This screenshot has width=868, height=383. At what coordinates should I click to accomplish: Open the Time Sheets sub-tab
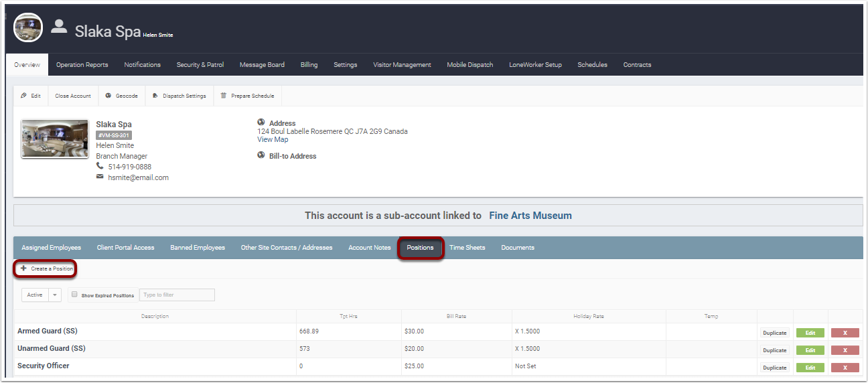[467, 248]
